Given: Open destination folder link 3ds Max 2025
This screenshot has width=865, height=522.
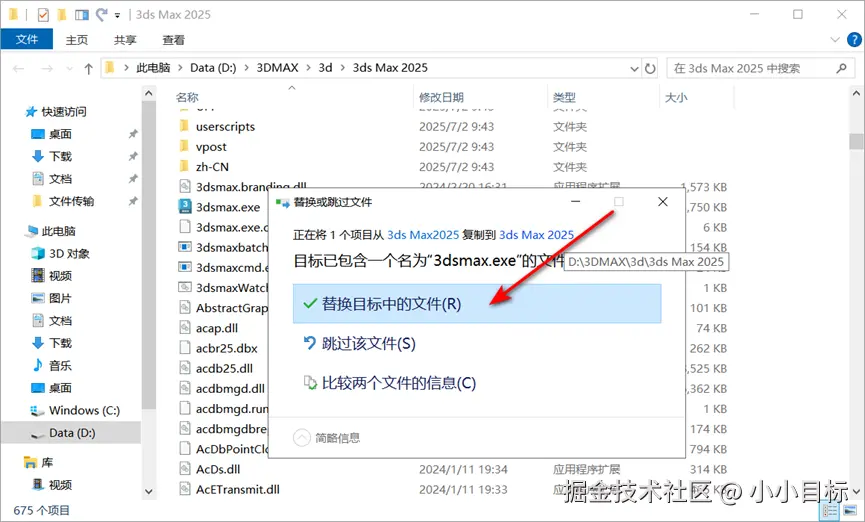Looking at the screenshot, I should [536, 235].
